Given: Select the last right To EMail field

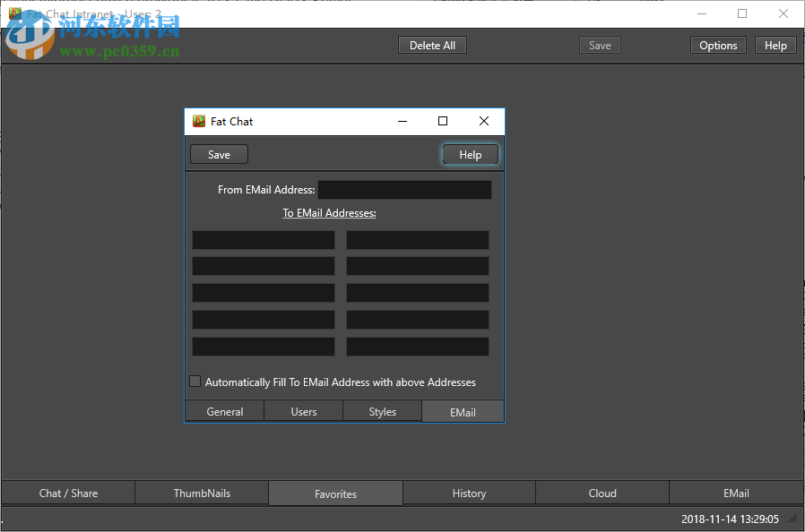Looking at the screenshot, I should [x=418, y=347].
